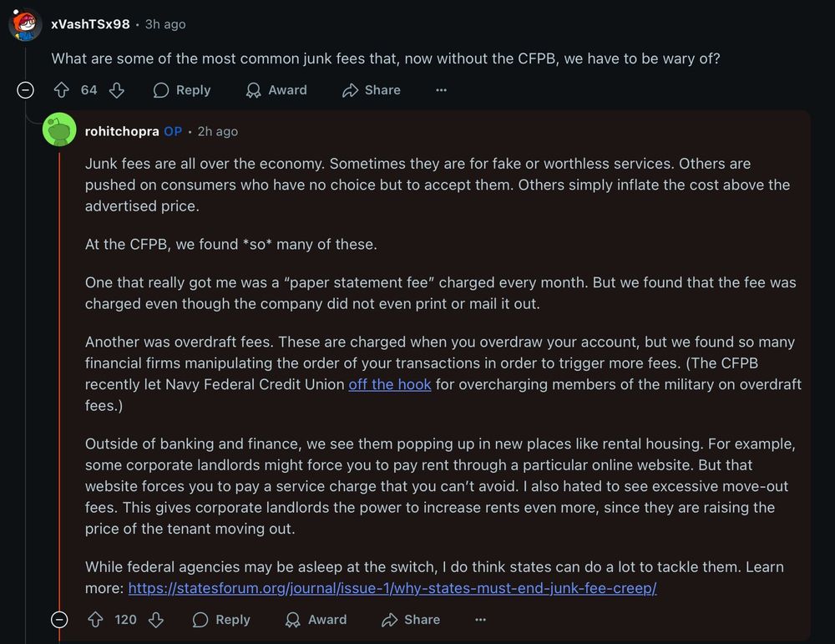
Task: Share xVashTSx98's comment
Action: click(x=372, y=90)
